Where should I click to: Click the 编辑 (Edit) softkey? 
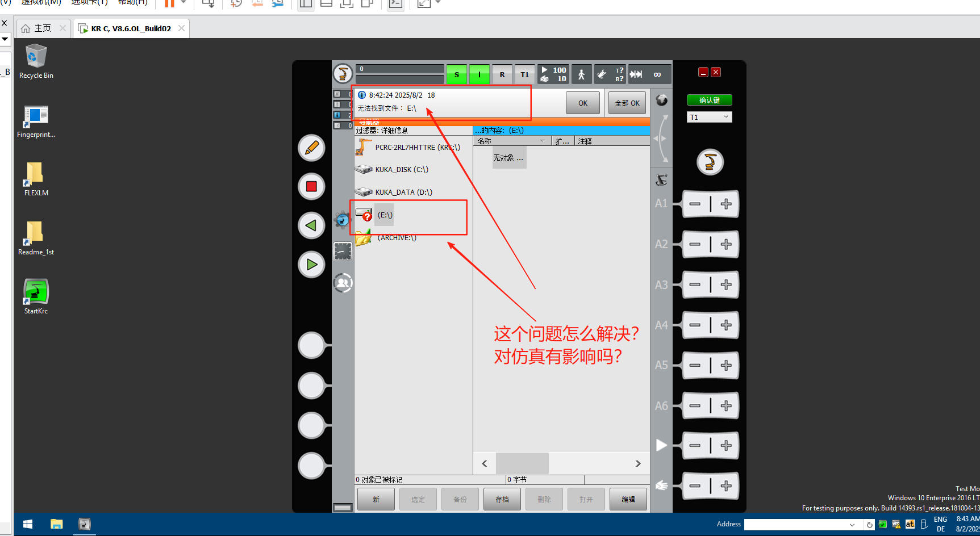(x=628, y=499)
